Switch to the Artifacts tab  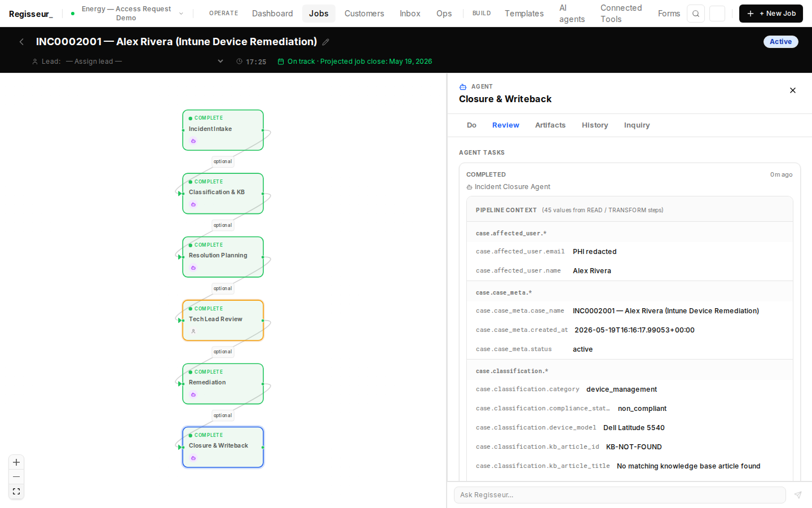(x=550, y=125)
